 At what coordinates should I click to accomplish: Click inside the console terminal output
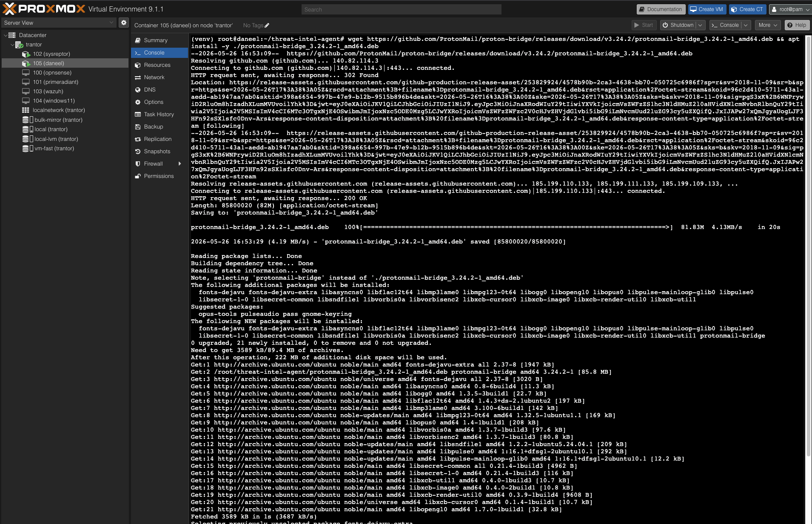497,279
